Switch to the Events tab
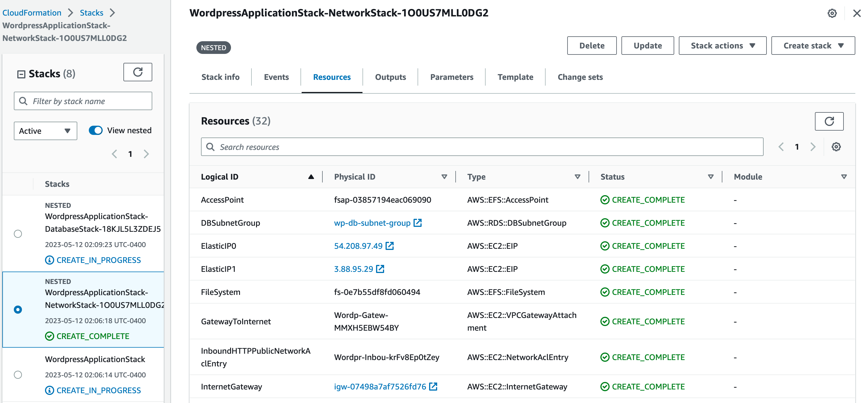 tap(276, 77)
